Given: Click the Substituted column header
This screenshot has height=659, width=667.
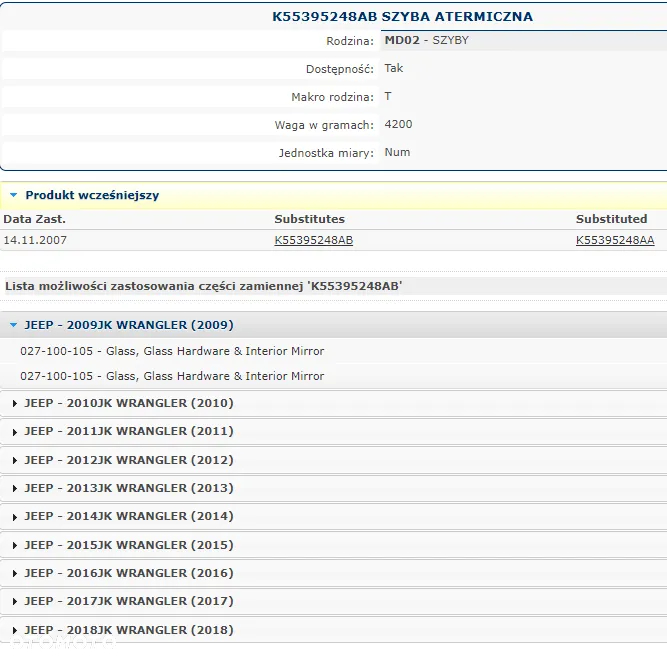Looking at the screenshot, I should point(611,219).
